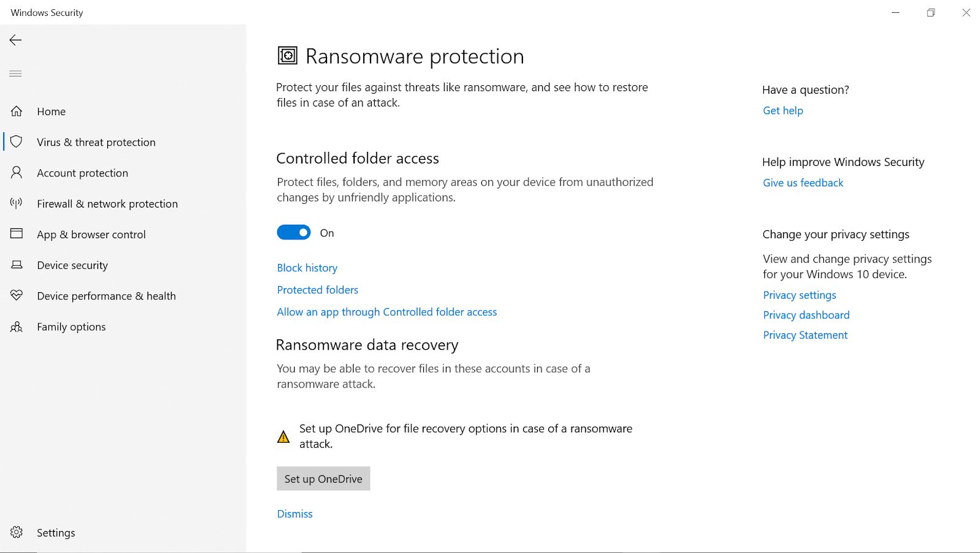The image size is (980, 553).
Task: Open App & browser control icon
Action: point(16,234)
